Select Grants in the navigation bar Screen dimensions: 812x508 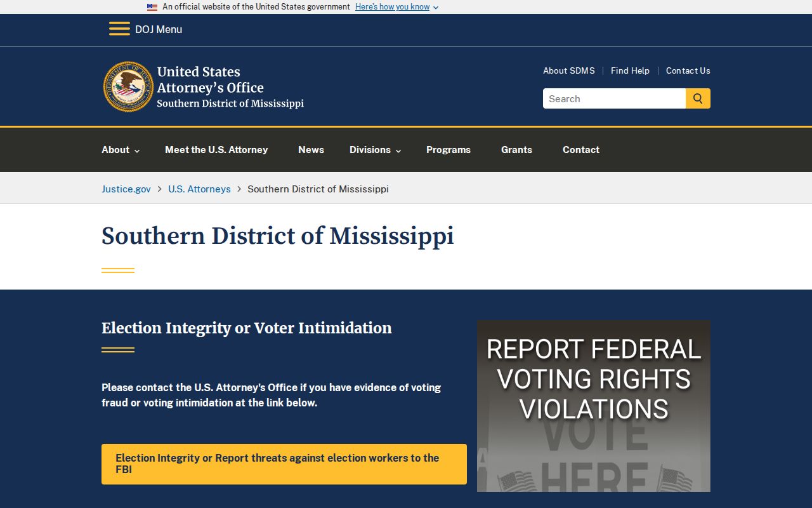pos(516,150)
